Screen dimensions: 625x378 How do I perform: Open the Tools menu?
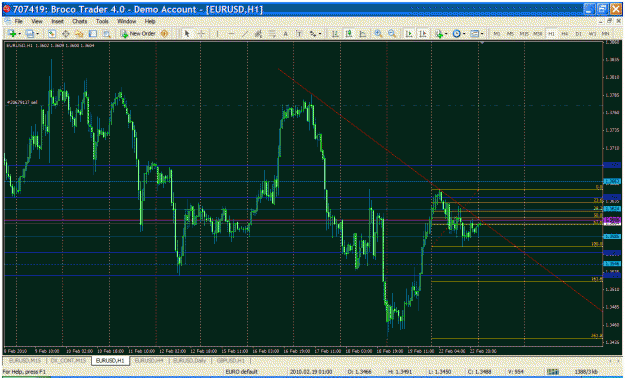102,21
